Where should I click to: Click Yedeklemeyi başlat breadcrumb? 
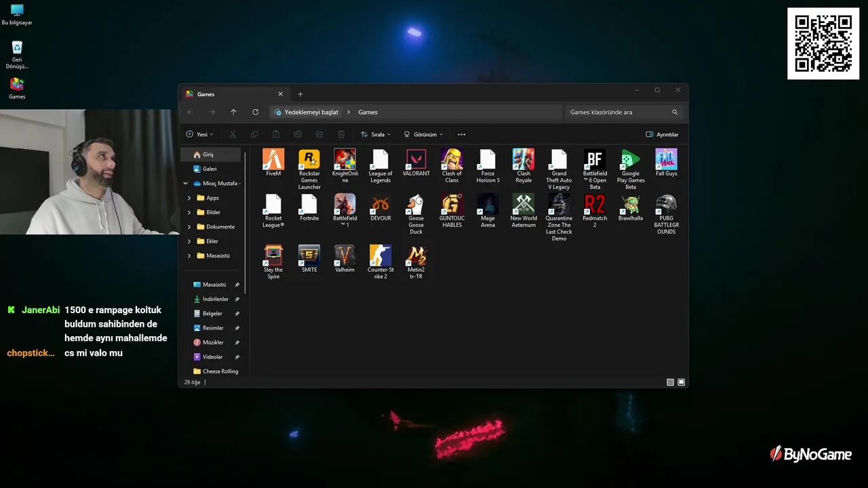point(311,112)
